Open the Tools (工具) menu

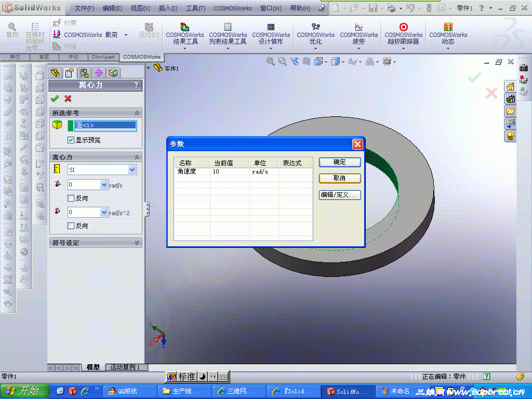tap(195, 8)
